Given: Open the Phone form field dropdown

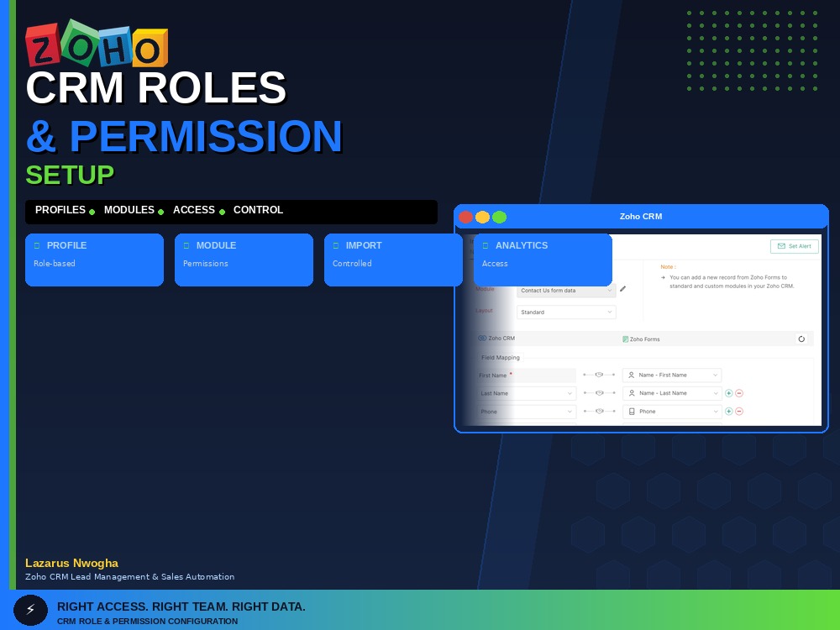Looking at the screenshot, I should (672, 412).
